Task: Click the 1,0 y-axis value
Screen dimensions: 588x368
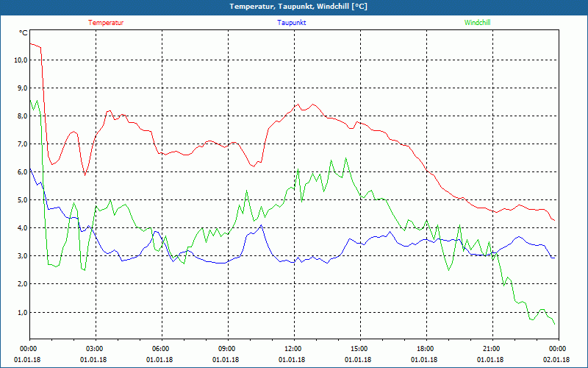Action: tap(23, 312)
